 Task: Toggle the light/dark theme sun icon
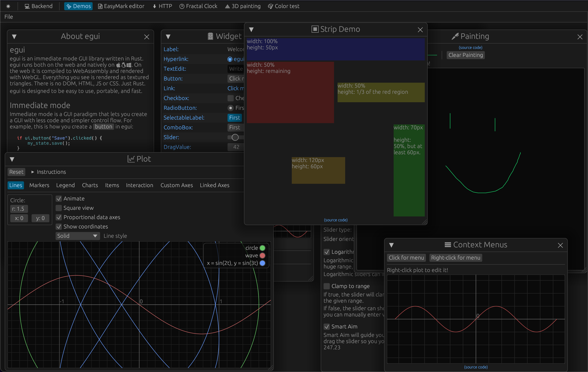pos(8,6)
